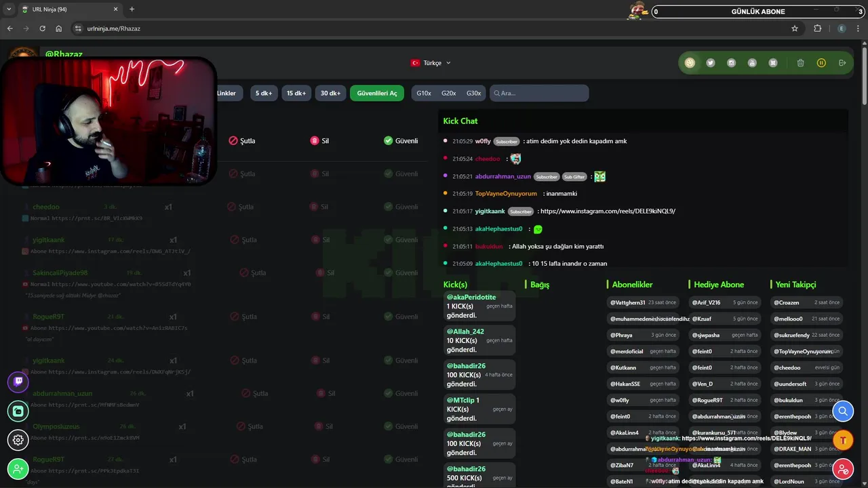
Task: Open yigitkaank Instagram link in chat
Action: [x=608, y=211]
